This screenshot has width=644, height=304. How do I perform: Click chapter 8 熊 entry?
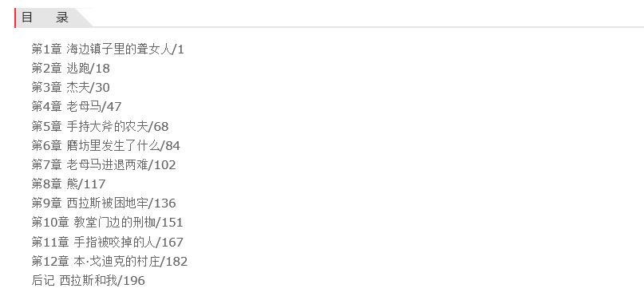(x=69, y=184)
